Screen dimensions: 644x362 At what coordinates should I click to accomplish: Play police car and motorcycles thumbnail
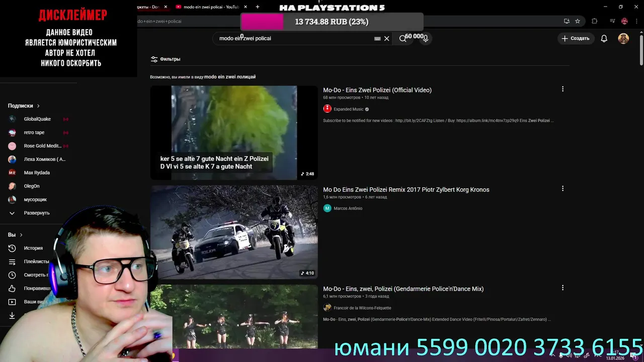tap(234, 232)
